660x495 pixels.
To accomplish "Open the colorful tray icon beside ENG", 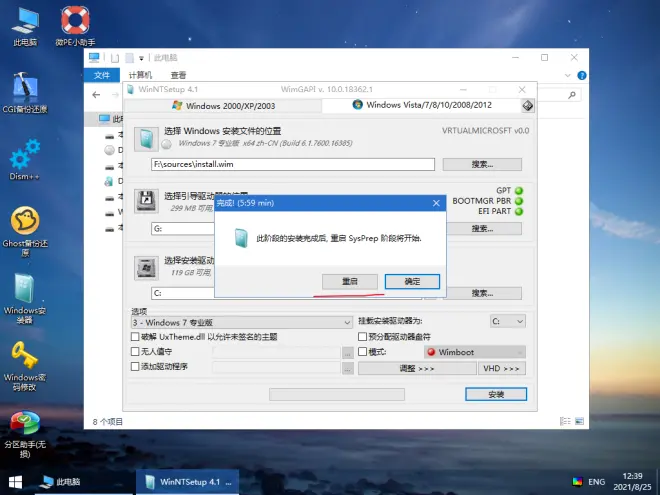I will pos(578,482).
